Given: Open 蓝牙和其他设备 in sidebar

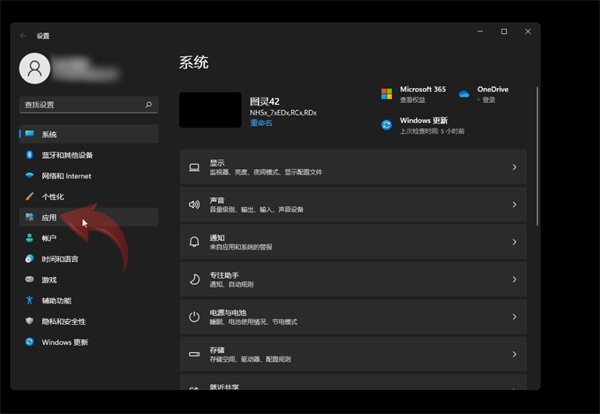Looking at the screenshot, I should click(67, 155).
